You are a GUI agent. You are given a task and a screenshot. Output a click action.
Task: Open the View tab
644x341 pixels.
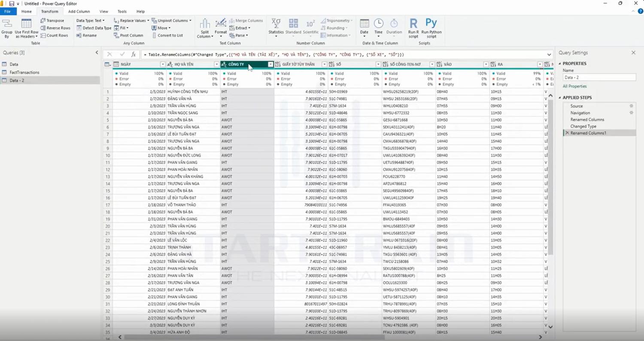103,12
